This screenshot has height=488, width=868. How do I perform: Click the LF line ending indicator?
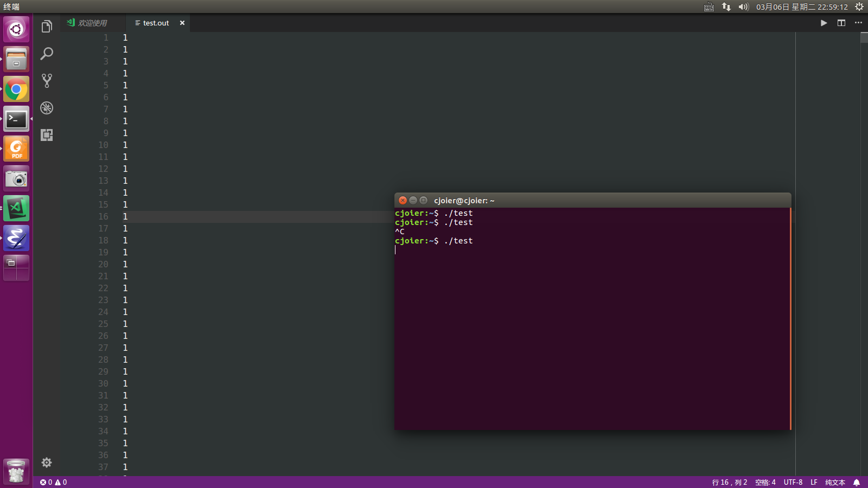click(x=814, y=482)
